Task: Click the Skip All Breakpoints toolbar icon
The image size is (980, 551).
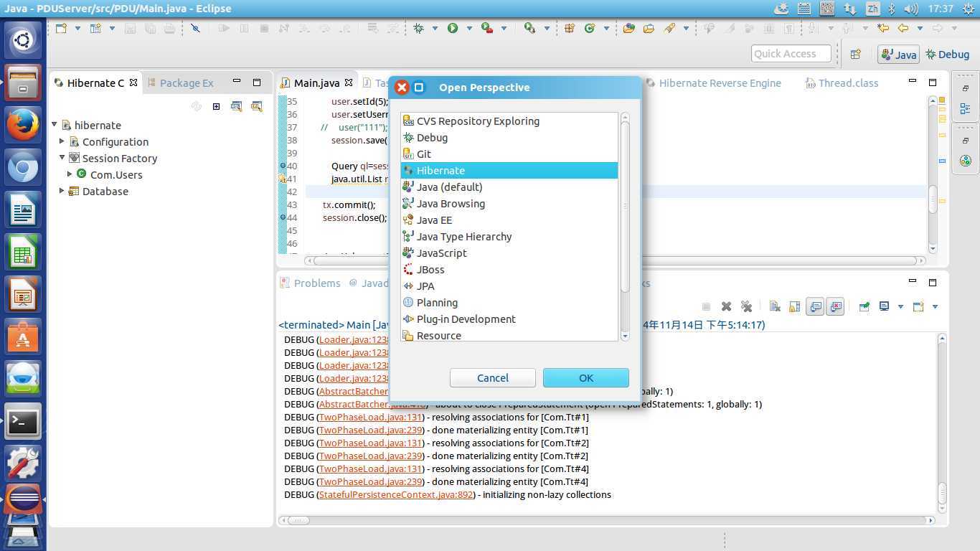Action: click(x=195, y=28)
